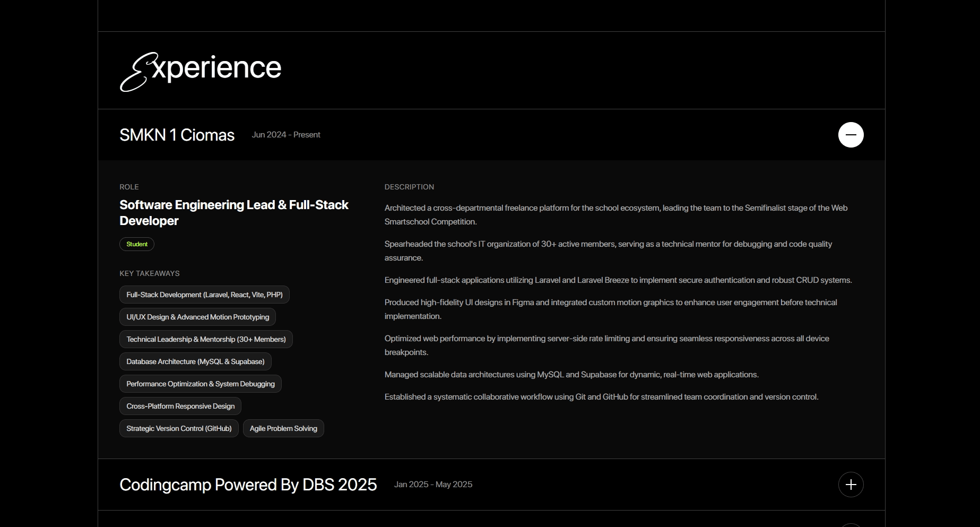The width and height of the screenshot is (980, 527).
Task: Click the Jun 2024 - Present date
Action: click(286, 135)
